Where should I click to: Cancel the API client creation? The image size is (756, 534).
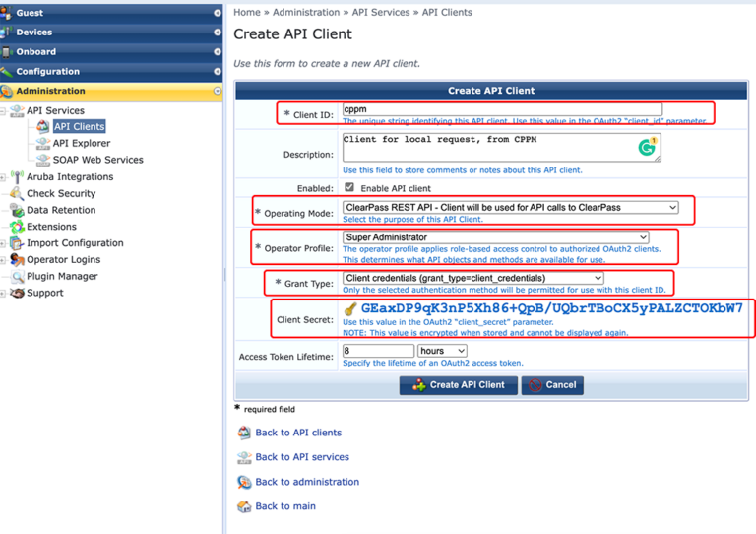pos(552,385)
